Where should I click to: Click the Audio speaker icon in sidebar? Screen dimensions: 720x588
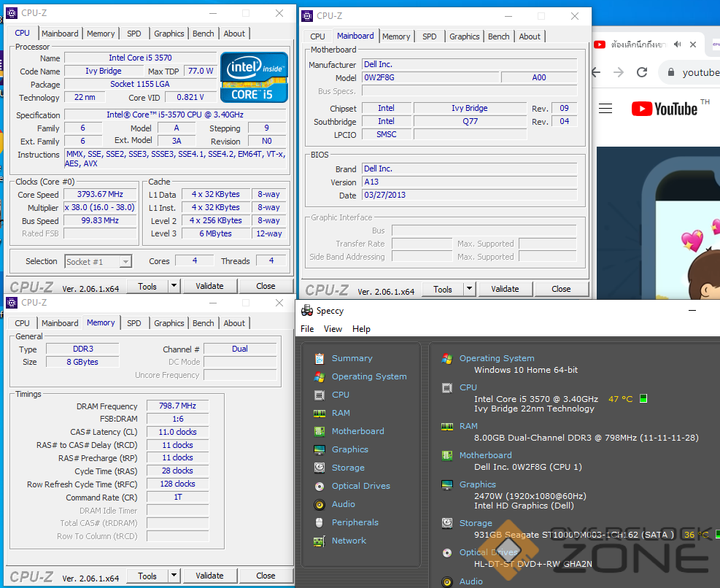319,504
